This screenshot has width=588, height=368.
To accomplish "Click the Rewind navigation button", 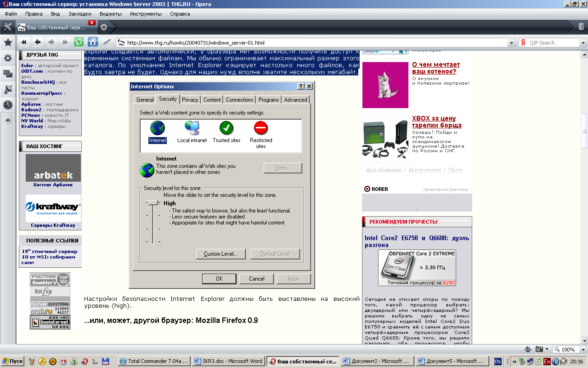I will point(24,42).
